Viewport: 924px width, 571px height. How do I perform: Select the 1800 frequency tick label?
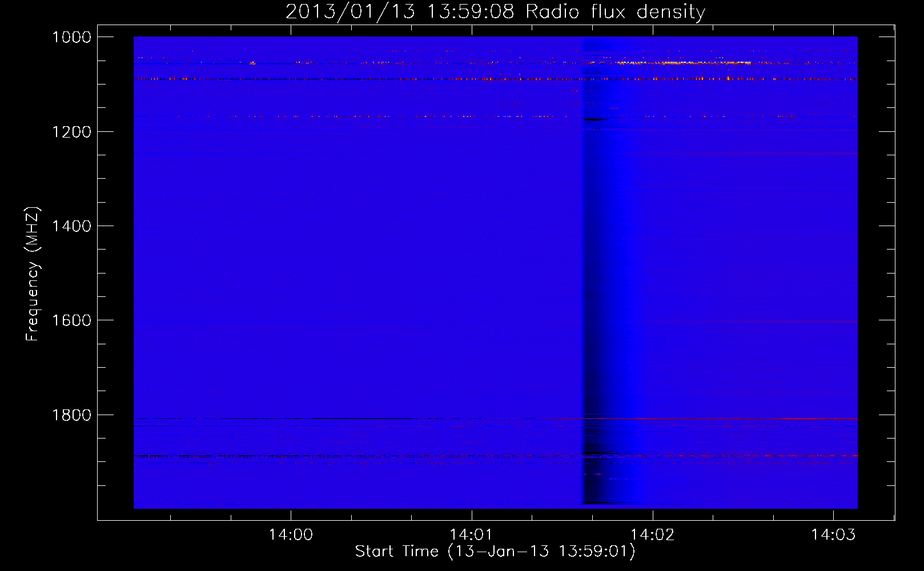71,415
